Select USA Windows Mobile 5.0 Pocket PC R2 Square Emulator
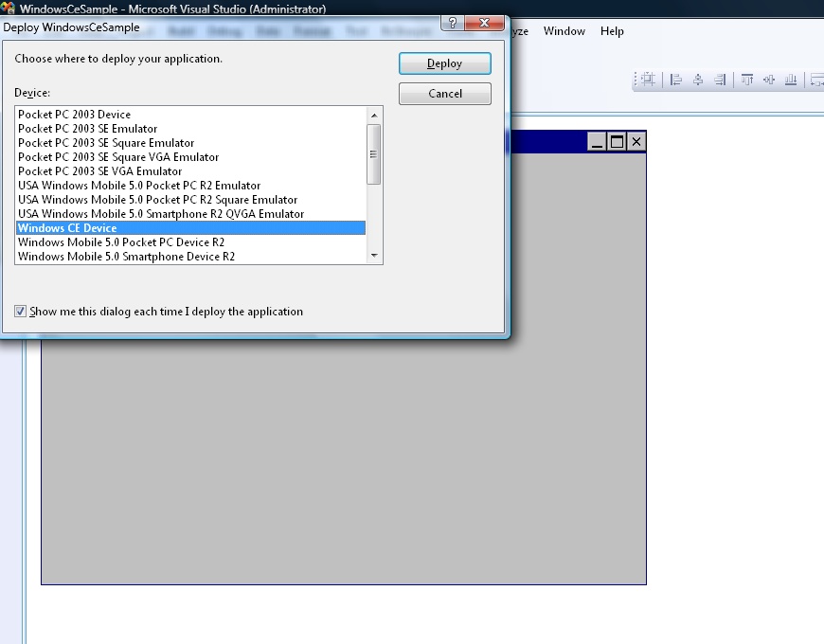This screenshot has width=824, height=644. pyautogui.click(x=190, y=200)
